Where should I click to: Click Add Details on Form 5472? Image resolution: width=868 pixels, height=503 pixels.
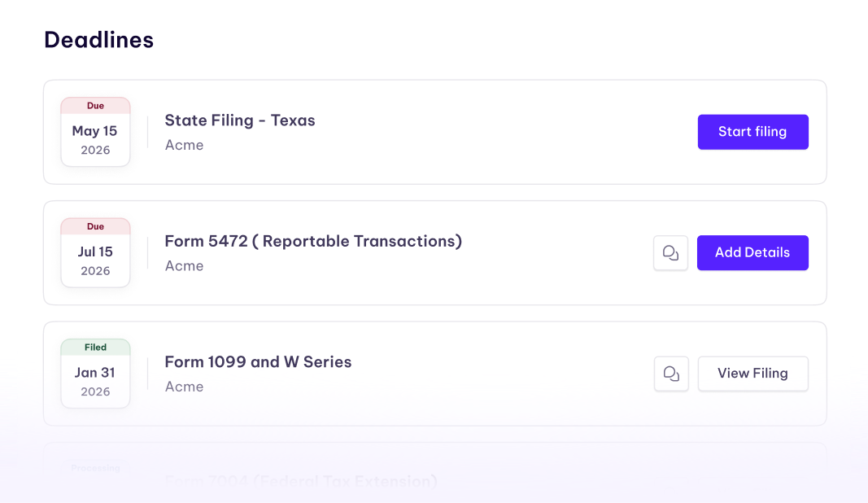pyautogui.click(x=752, y=252)
